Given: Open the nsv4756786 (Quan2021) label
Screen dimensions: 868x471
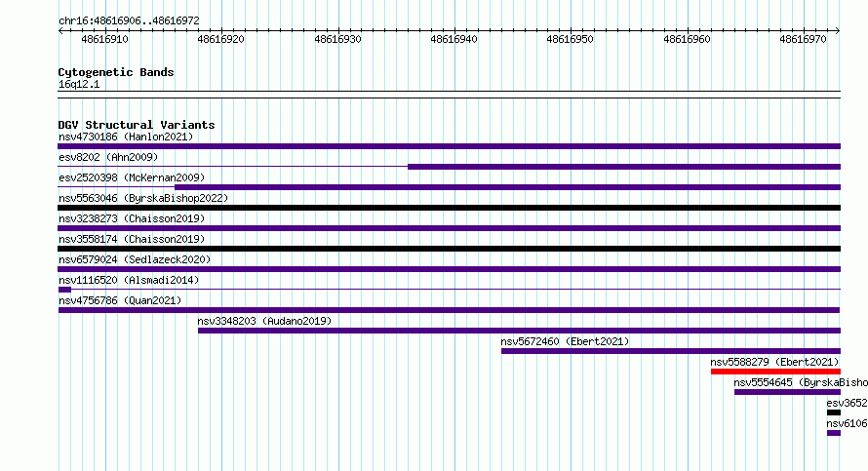Looking at the screenshot, I should (120, 300).
